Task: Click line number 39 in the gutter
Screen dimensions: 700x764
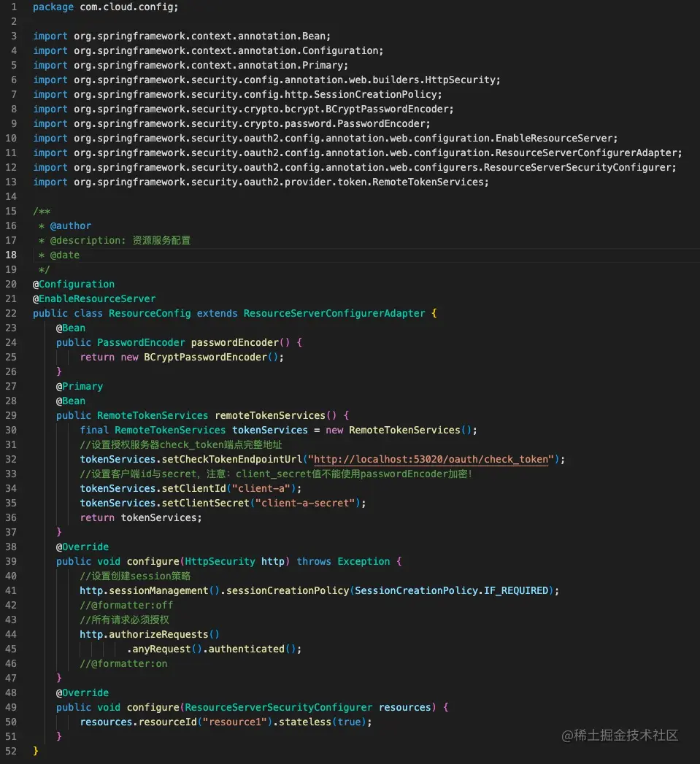Action: [11, 562]
